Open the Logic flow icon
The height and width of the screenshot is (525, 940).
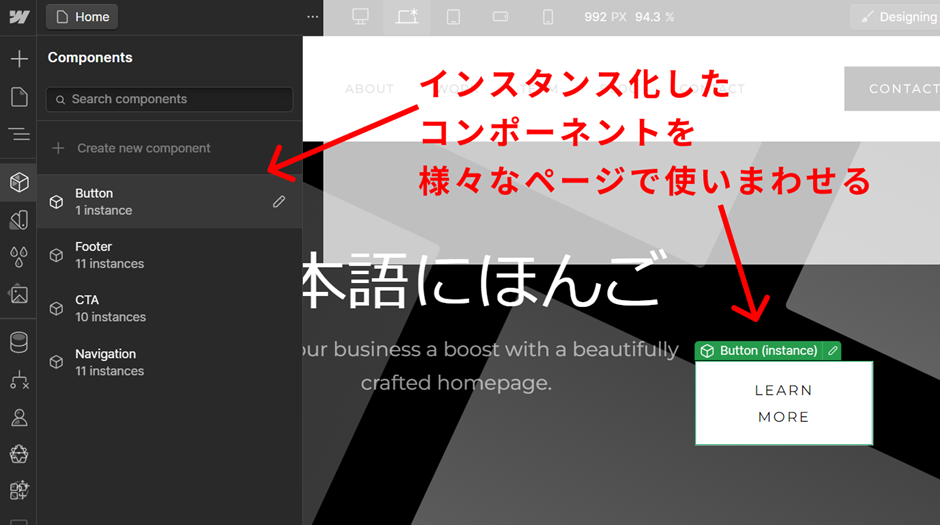click(19, 380)
